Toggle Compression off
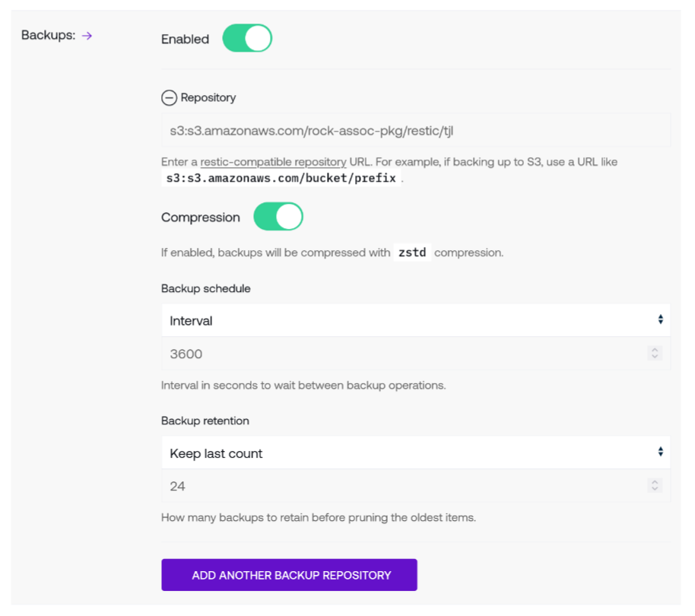This screenshot has width=695, height=616. tap(278, 216)
